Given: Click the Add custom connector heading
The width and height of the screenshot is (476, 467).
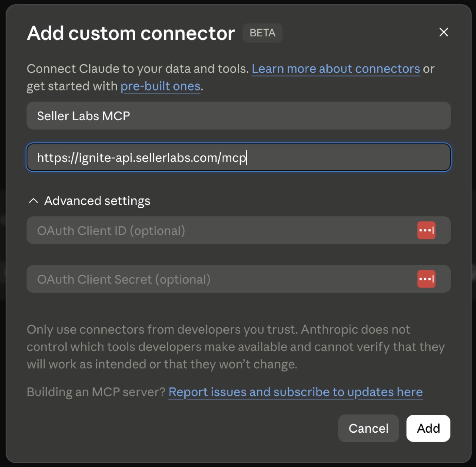Looking at the screenshot, I should (x=131, y=33).
